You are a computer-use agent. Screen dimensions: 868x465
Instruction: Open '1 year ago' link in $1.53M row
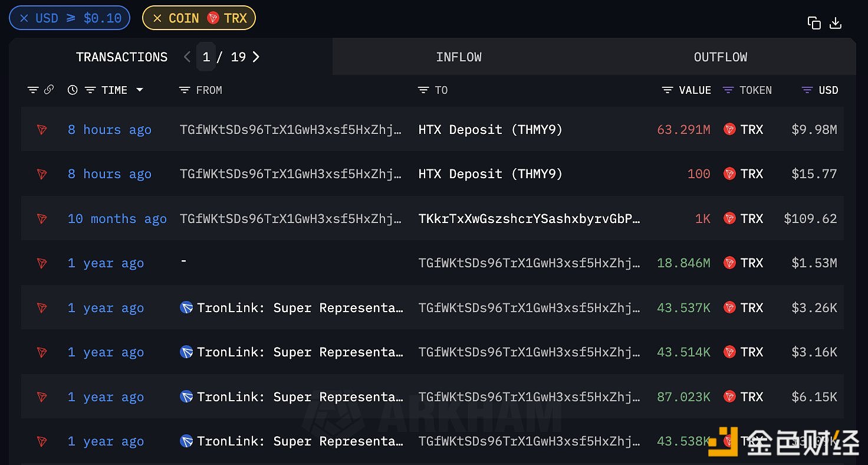[106, 263]
